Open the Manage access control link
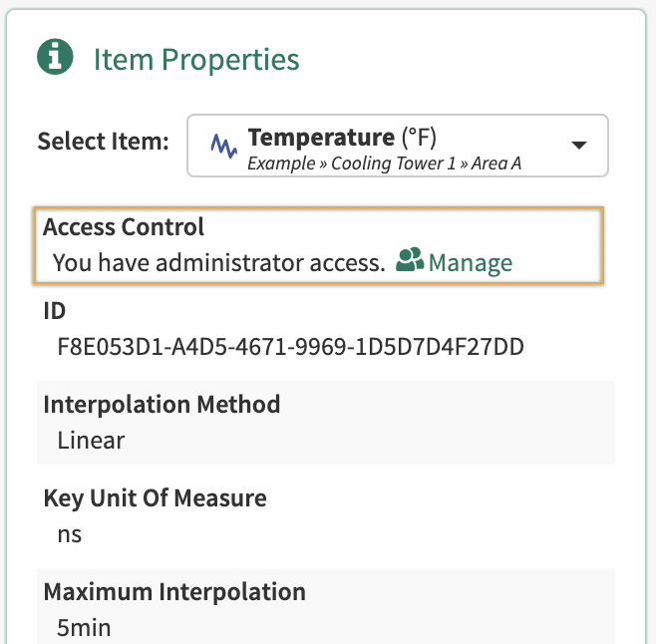 (x=470, y=263)
